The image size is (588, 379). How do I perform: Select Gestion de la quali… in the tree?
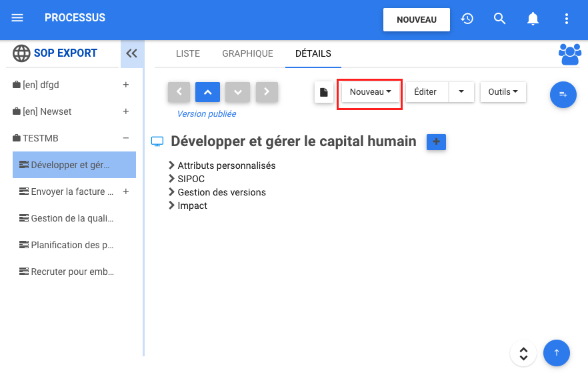(72, 218)
